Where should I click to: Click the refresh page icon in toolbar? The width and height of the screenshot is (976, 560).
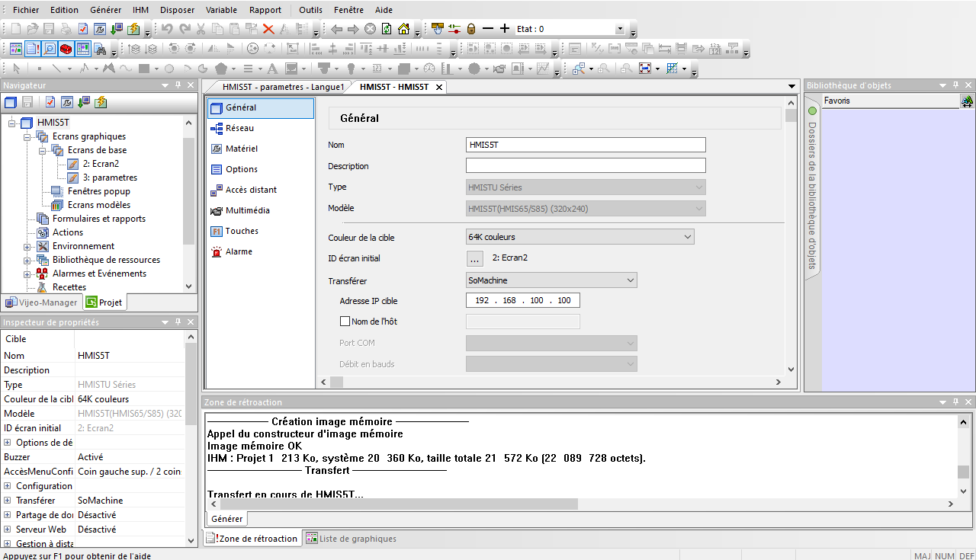387,29
